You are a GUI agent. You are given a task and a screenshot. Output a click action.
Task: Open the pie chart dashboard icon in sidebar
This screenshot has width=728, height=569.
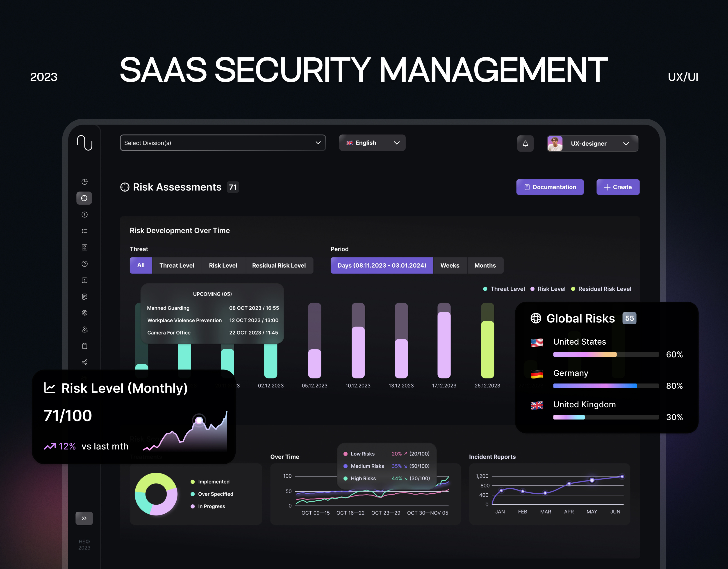[84, 182]
